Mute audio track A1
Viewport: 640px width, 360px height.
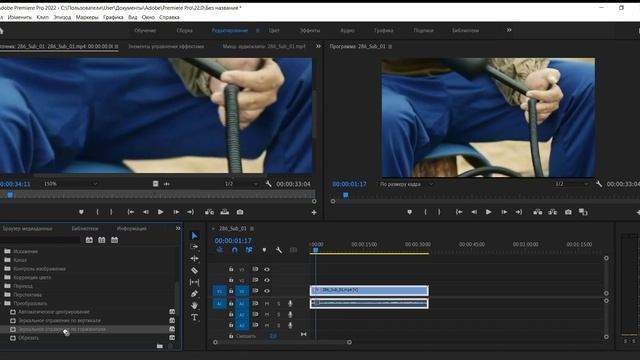(x=267, y=304)
